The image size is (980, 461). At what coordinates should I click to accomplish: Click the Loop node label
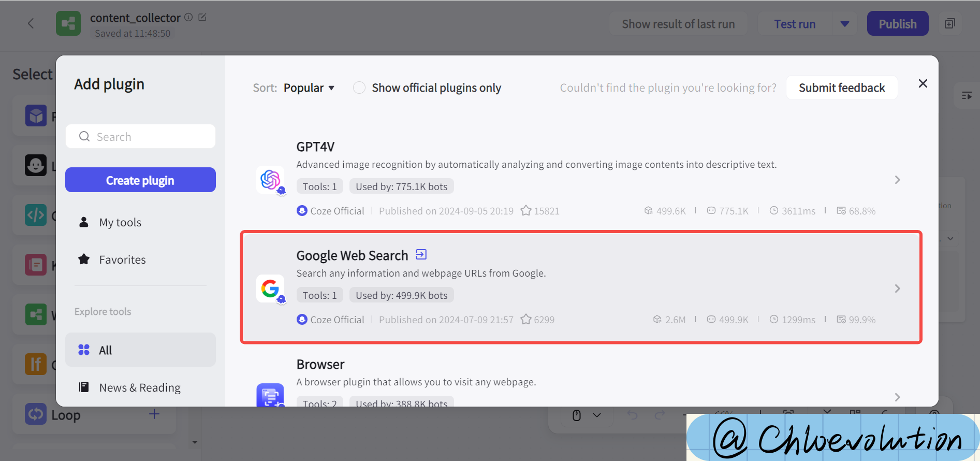coord(66,415)
